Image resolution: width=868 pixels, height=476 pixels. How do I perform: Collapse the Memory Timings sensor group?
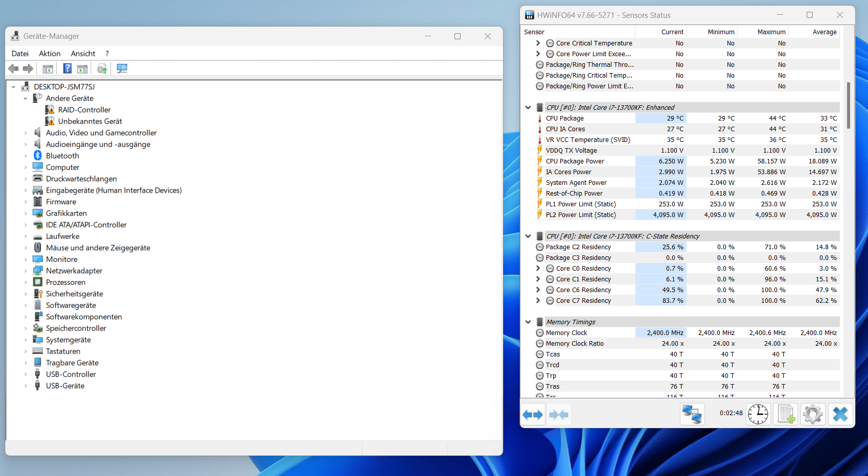tap(528, 322)
